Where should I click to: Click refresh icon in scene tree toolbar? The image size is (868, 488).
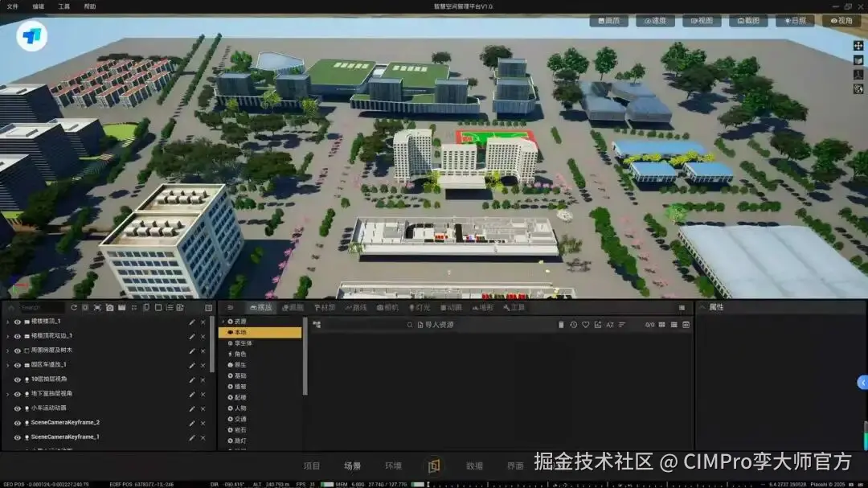(x=74, y=307)
